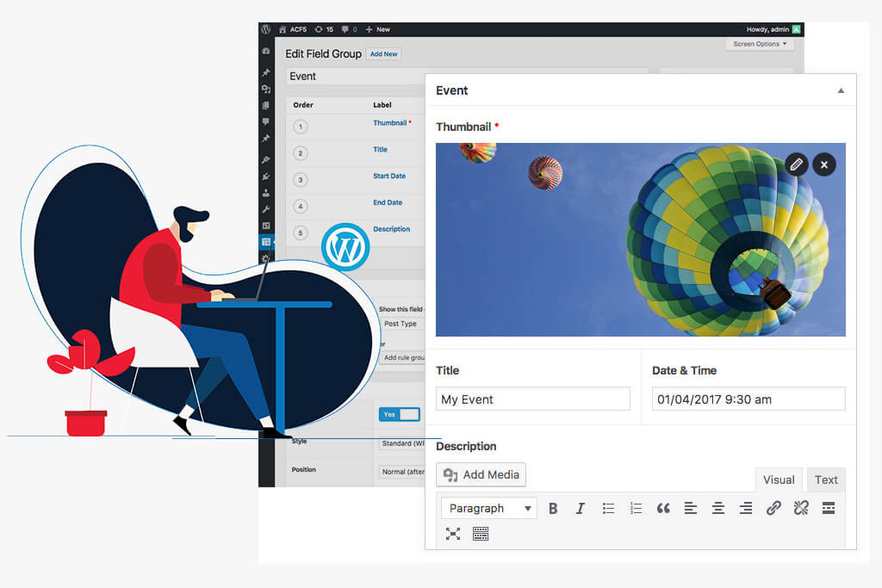
Task: Click the remove link broken-chain icon
Action: pos(801,508)
